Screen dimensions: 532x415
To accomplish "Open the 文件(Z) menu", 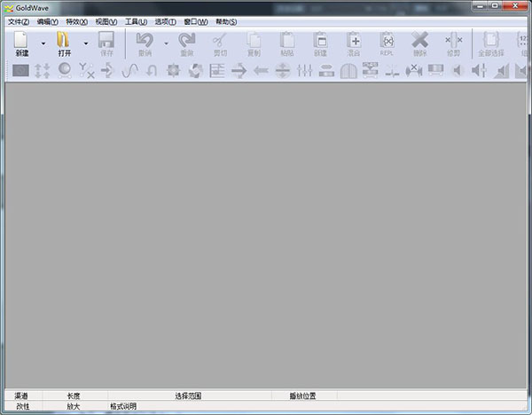I will tap(19, 21).
